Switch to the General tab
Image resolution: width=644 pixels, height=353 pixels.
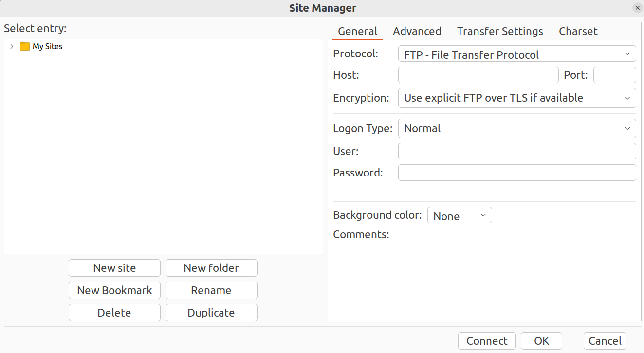coord(357,31)
